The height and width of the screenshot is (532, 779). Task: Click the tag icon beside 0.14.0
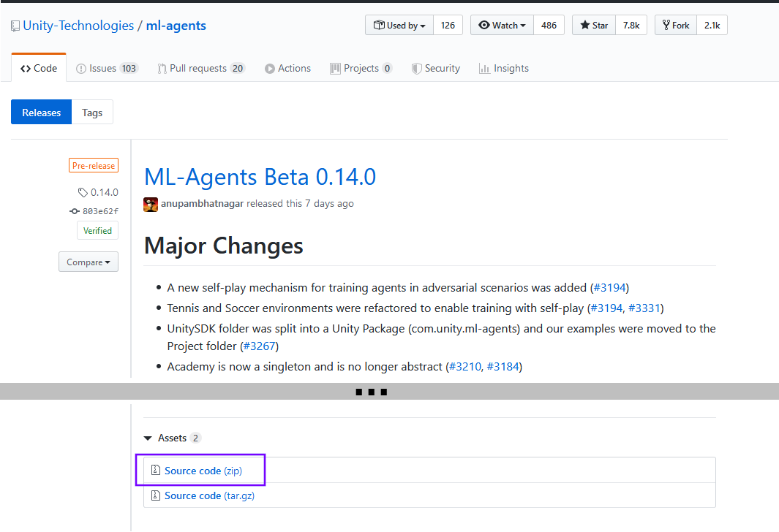[x=83, y=192]
